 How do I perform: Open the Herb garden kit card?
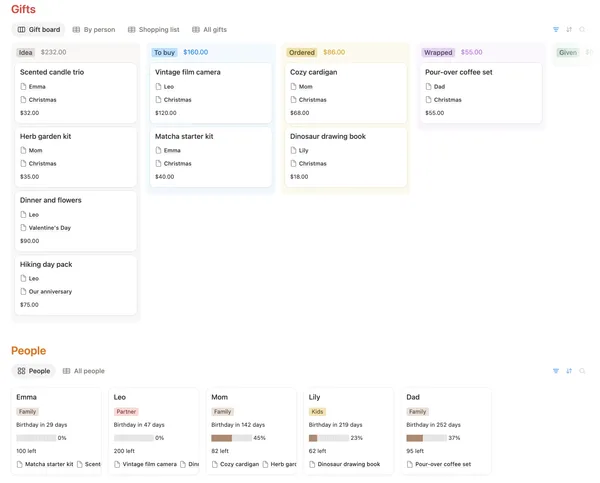(76, 157)
